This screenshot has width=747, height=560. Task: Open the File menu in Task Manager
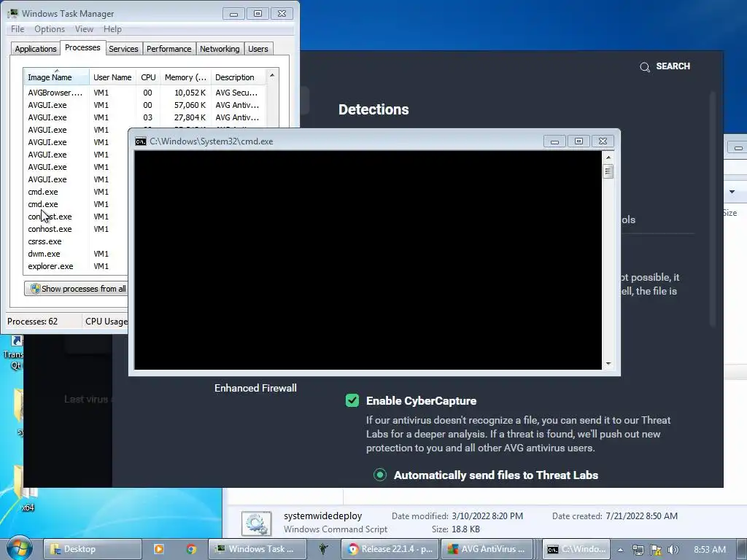(18, 29)
